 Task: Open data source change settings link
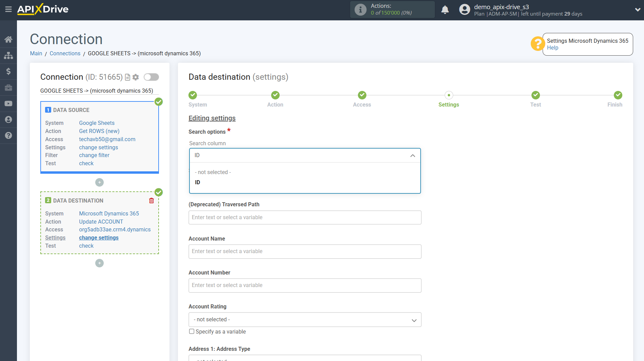click(99, 148)
